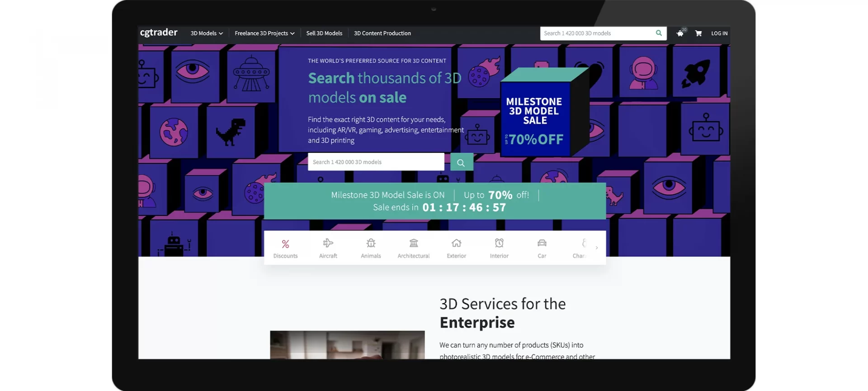Click the cgtrader logo
This screenshot has height=391, width=868.
(159, 33)
